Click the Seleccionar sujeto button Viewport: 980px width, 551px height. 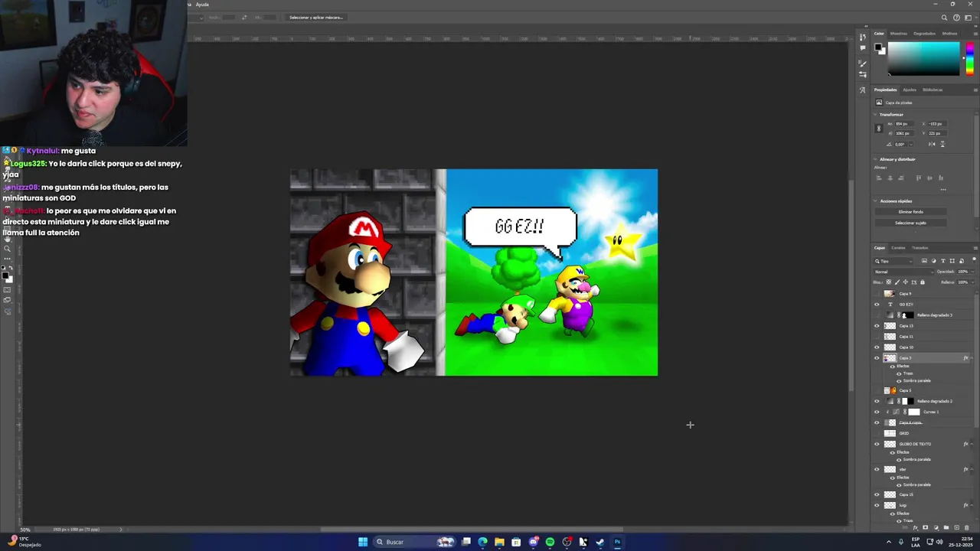tap(910, 223)
